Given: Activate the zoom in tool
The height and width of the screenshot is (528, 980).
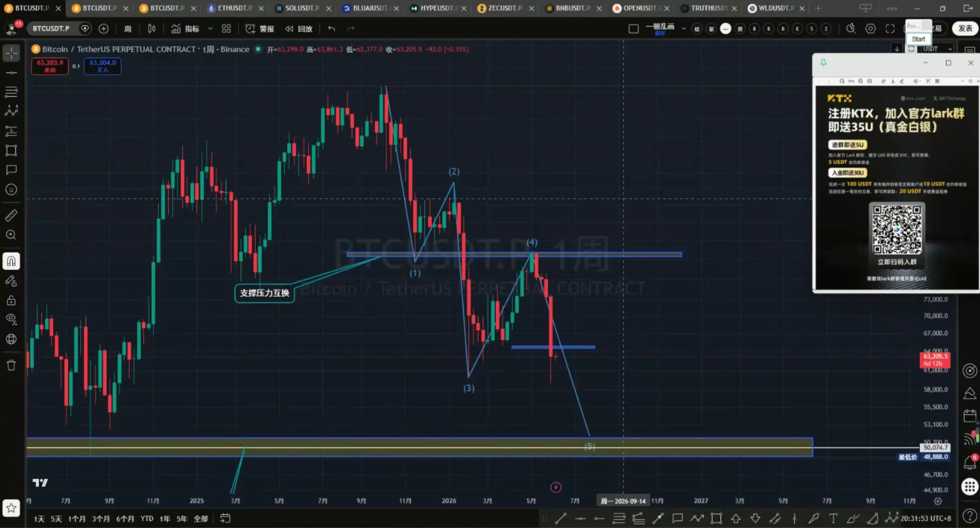Looking at the screenshot, I should (11, 235).
